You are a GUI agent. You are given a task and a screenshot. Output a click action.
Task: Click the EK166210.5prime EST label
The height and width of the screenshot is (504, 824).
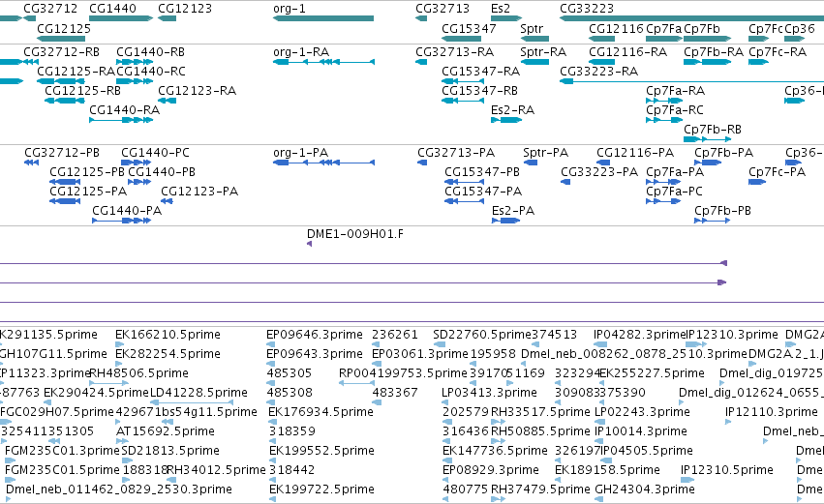(168, 335)
